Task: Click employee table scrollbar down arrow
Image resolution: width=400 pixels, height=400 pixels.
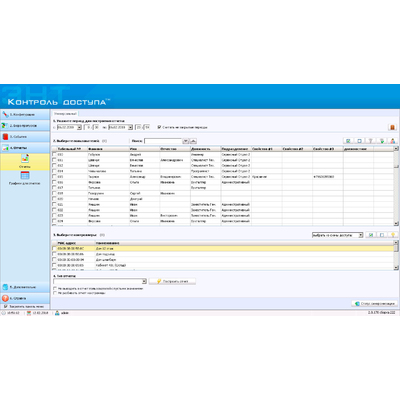Action: click(x=396, y=223)
